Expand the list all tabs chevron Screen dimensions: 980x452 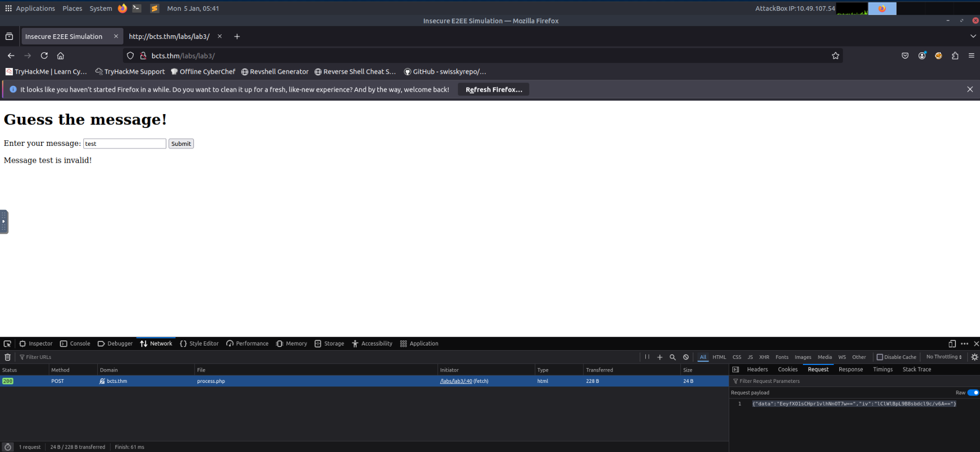(973, 36)
